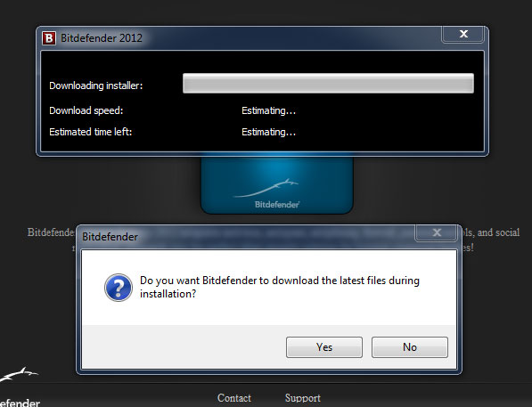Screen dimensions: 532x407
Task: Click the blue question mark icon
Action: tap(119, 288)
